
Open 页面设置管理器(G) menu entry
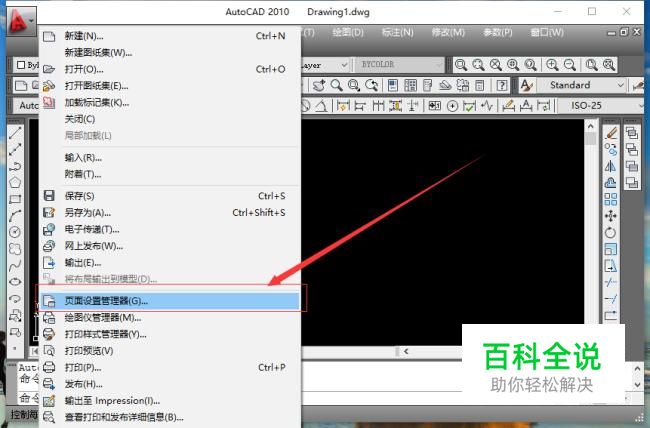[170, 301]
